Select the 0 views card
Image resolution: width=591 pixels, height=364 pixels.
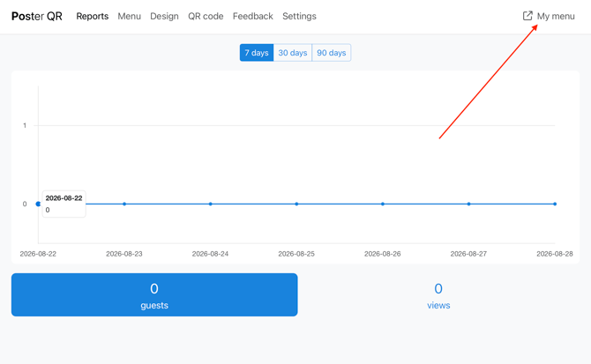click(438, 294)
